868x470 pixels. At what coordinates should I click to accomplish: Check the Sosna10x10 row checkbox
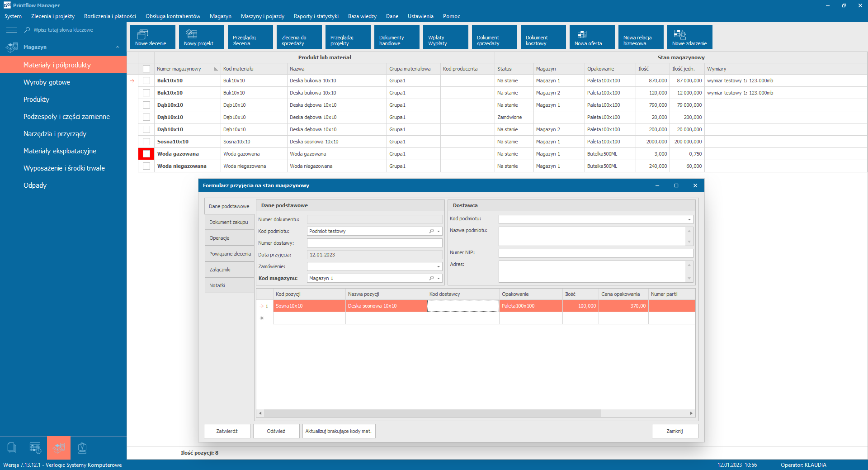(x=146, y=142)
